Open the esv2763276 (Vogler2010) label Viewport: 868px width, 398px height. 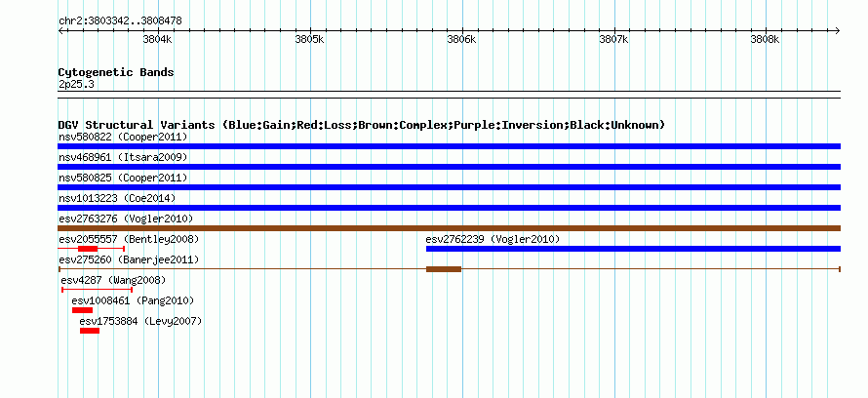pos(126,219)
